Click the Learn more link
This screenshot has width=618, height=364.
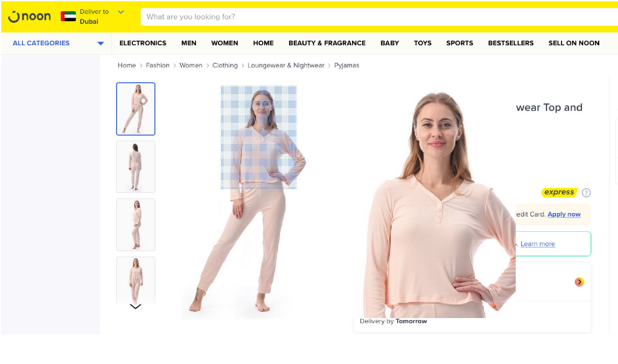538,244
